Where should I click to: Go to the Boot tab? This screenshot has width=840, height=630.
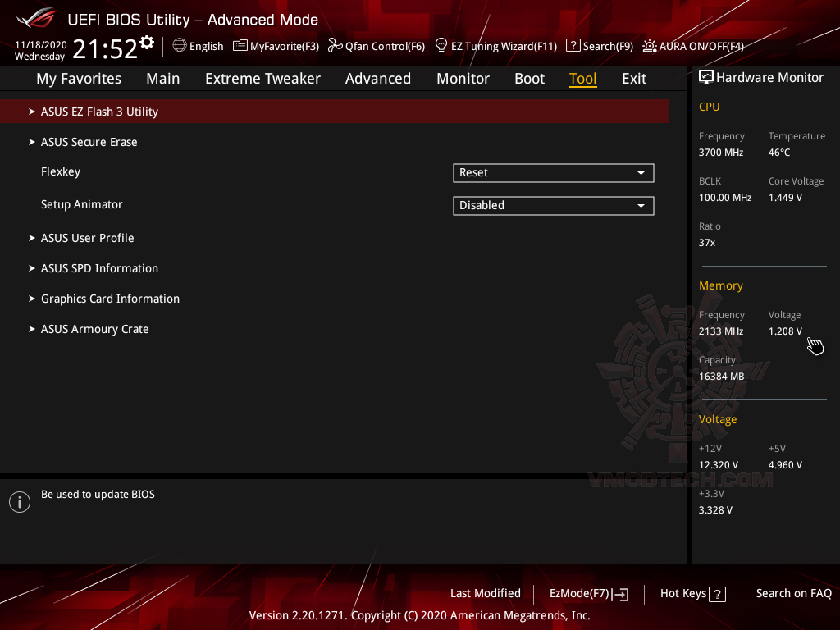click(x=529, y=79)
